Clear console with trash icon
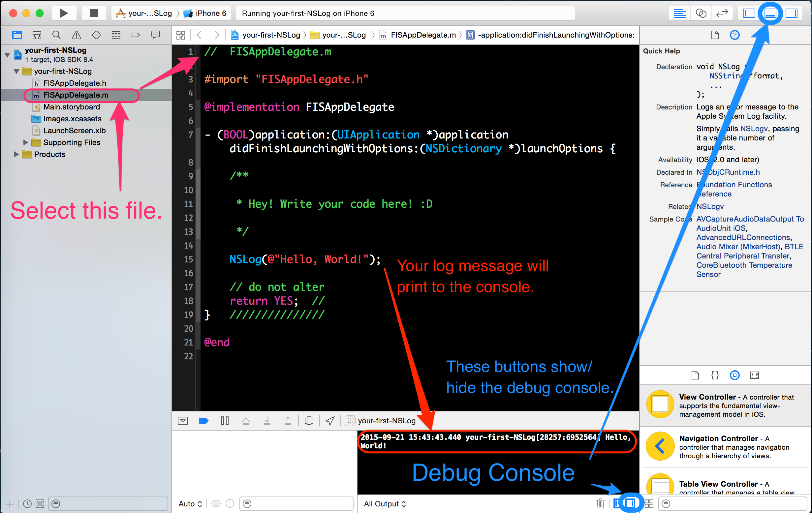812x513 pixels. (x=600, y=503)
